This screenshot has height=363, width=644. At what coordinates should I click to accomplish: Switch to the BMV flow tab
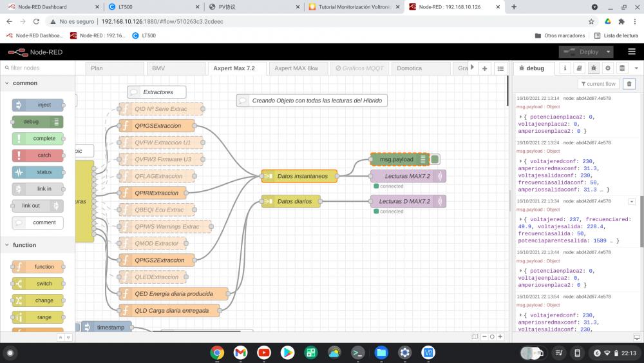click(x=176, y=68)
